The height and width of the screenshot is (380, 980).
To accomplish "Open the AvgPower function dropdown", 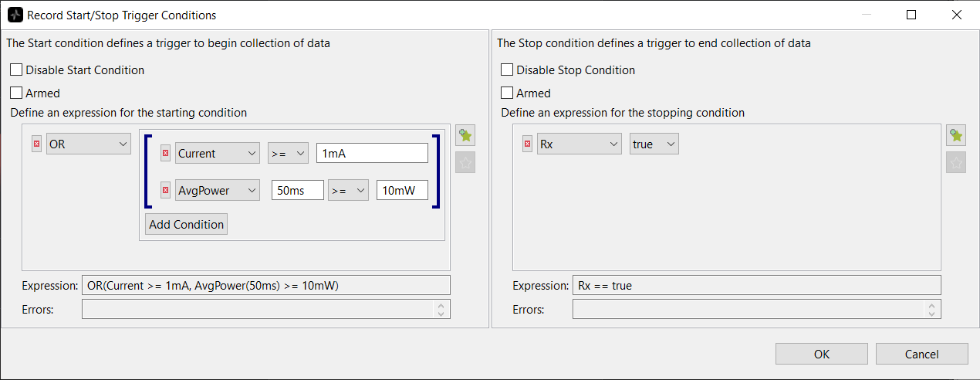I will click(218, 191).
